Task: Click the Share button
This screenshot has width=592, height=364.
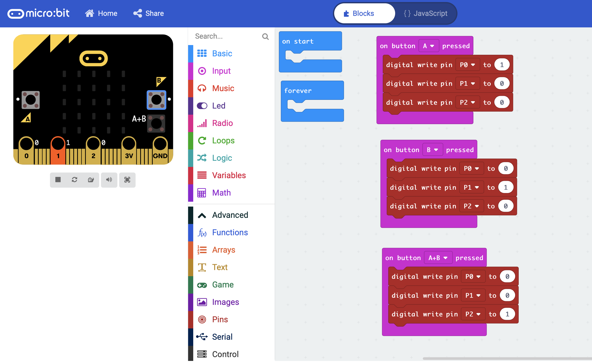Action: (x=149, y=13)
